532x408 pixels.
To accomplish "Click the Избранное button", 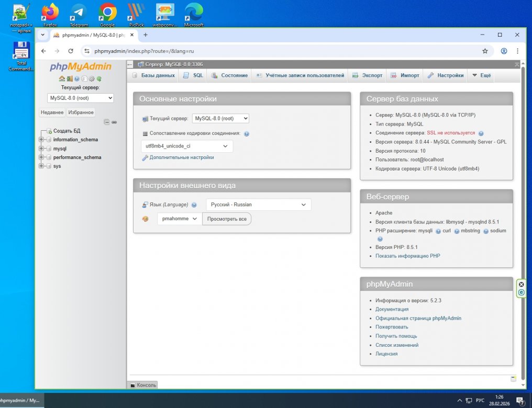I will [81, 112].
